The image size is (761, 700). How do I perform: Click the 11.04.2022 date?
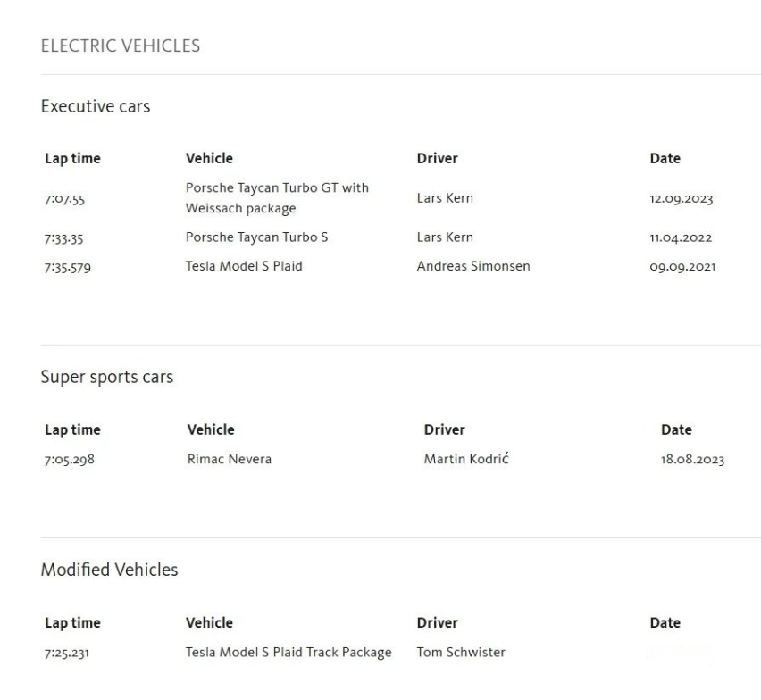(681, 238)
